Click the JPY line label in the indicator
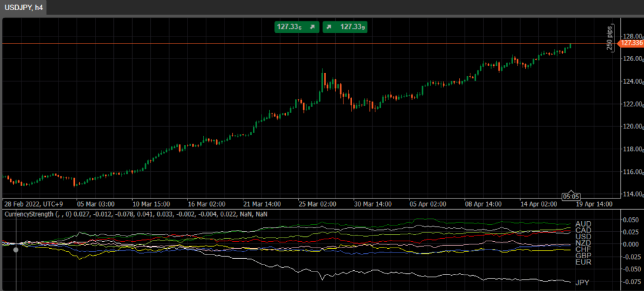 click(x=583, y=283)
